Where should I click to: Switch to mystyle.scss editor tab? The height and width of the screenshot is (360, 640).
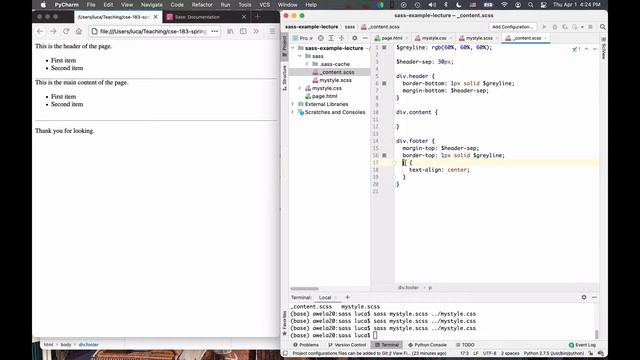point(479,38)
